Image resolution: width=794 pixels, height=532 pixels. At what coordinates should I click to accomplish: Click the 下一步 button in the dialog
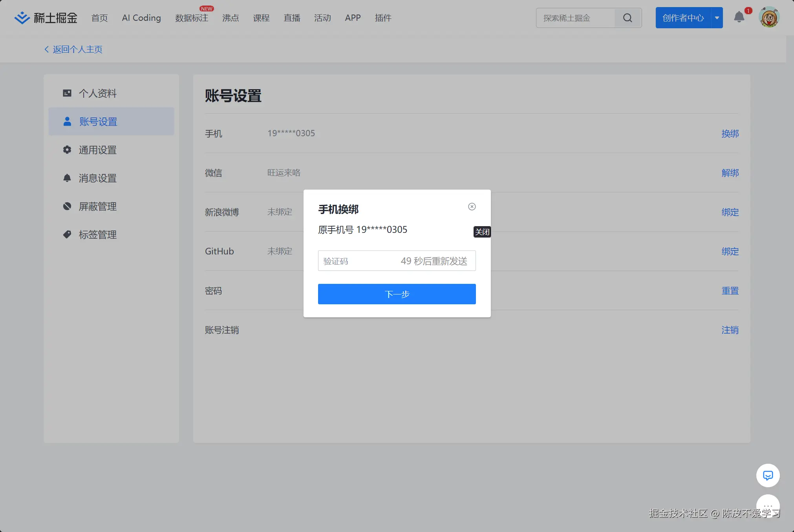[396, 294]
